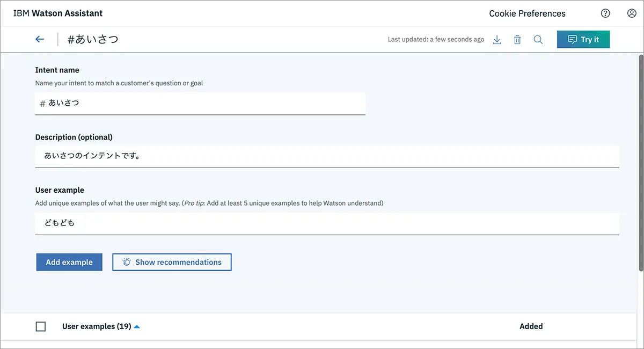Click the IBM Watson Assistant title
Image resolution: width=644 pixels, height=349 pixels.
click(58, 13)
